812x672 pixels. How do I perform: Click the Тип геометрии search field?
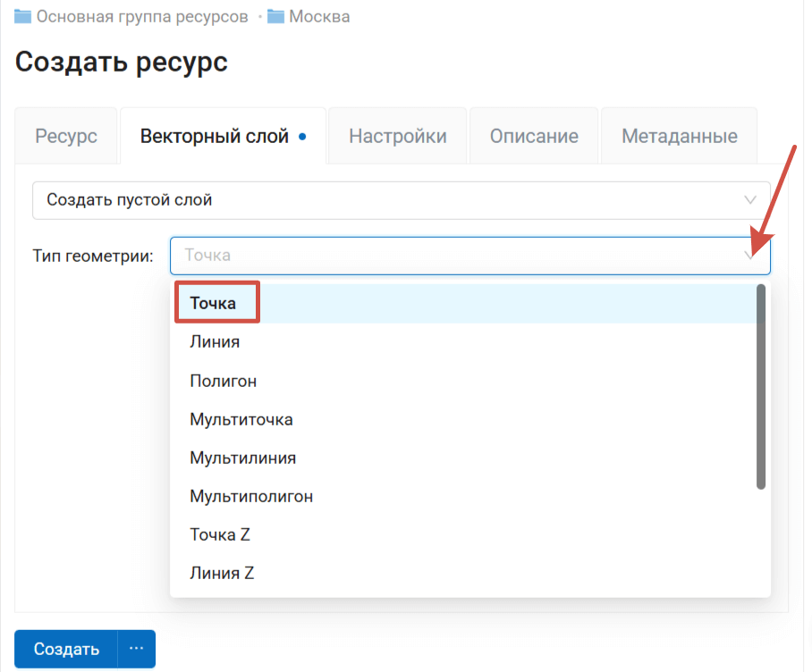[x=447, y=256]
